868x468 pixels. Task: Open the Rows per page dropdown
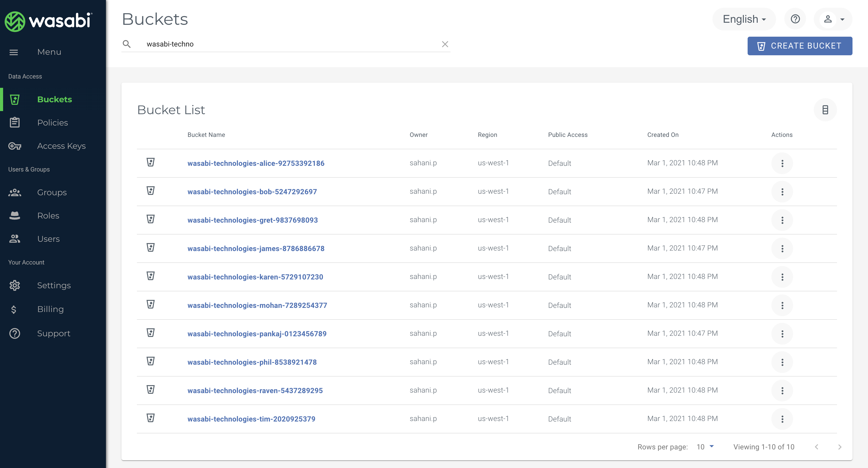(705, 447)
